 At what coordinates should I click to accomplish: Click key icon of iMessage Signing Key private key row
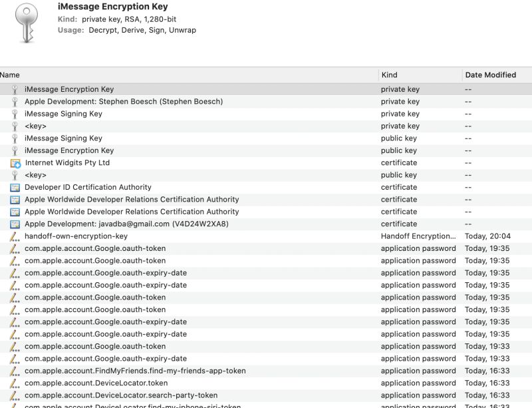[x=15, y=114]
